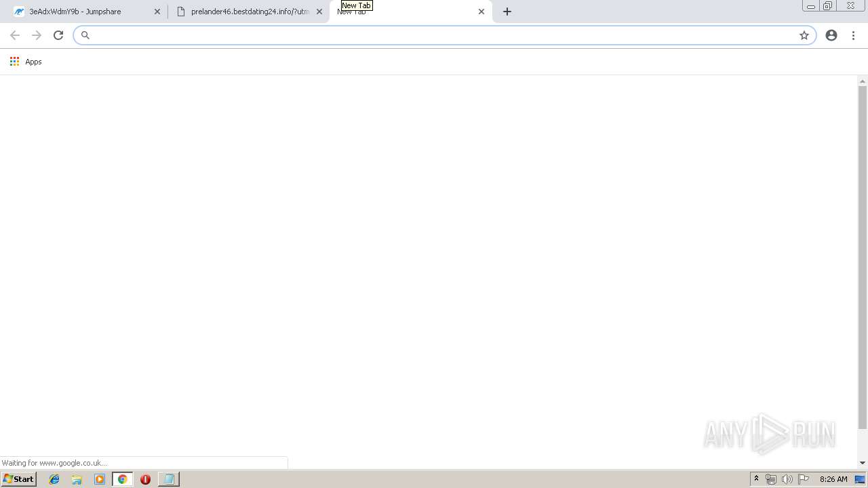Open the Action Center flag icon
868x488 pixels.
click(x=804, y=479)
